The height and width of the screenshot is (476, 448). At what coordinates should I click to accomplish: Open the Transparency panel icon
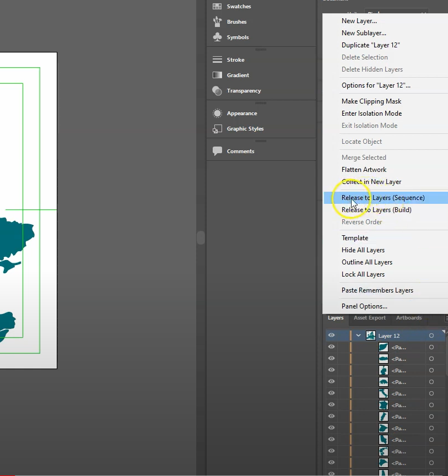[217, 91]
